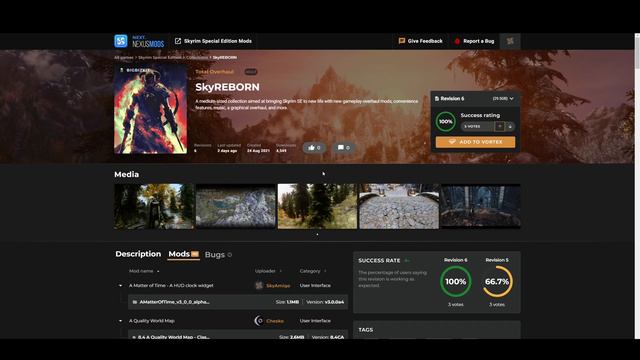Vote positive on success rating
This screenshot has height=360, width=640.
coord(500,127)
